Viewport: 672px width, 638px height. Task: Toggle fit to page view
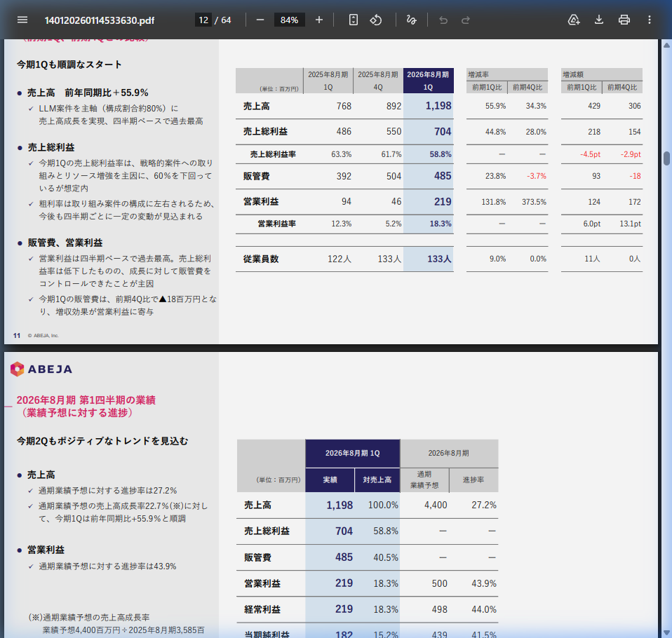[354, 20]
